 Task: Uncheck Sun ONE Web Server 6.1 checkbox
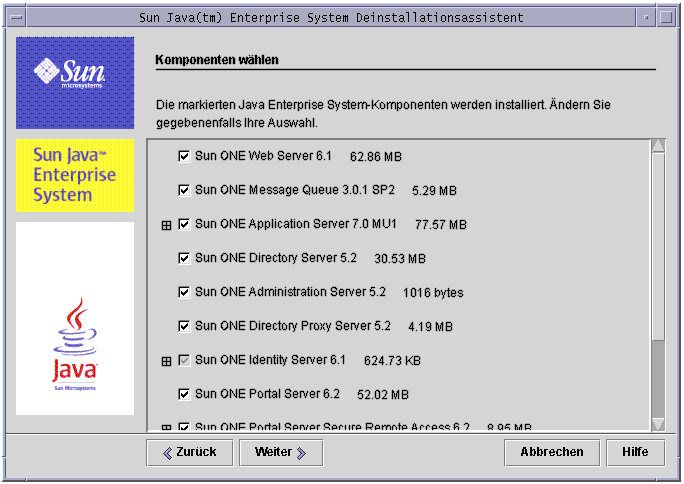click(x=184, y=156)
